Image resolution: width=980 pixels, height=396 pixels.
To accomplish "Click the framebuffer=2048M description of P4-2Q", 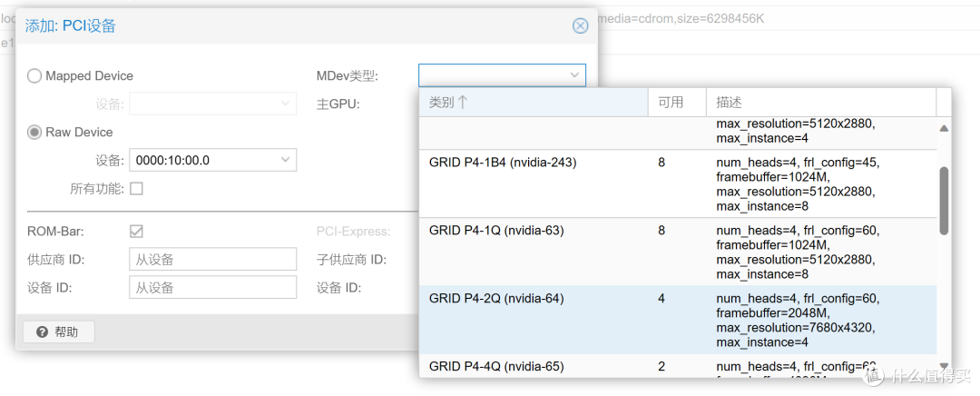I will 773,312.
